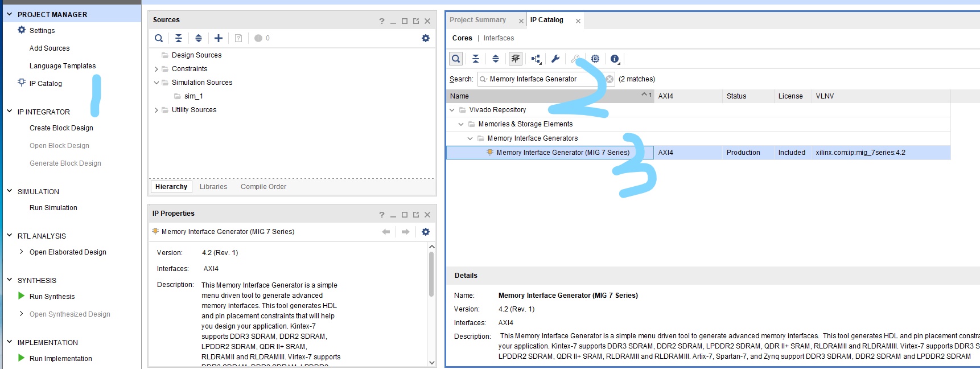
Task: Open help for the Sources panel
Action: (x=382, y=21)
